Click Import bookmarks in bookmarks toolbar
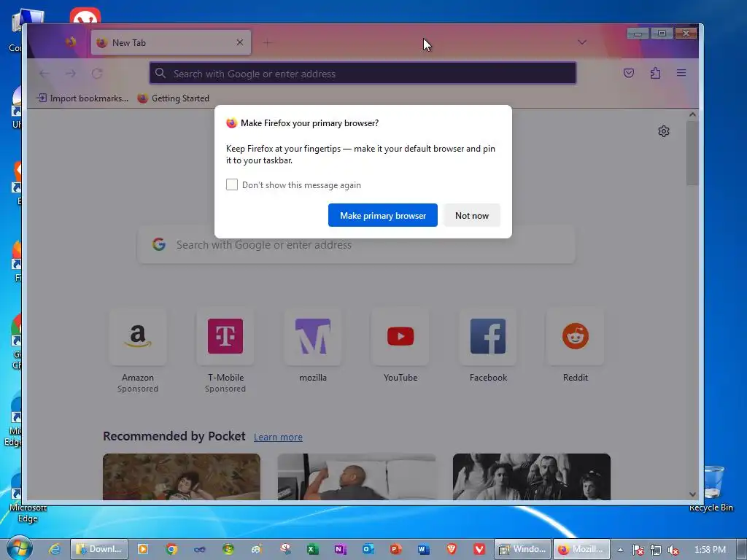Image resolution: width=747 pixels, height=560 pixels. point(82,98)
